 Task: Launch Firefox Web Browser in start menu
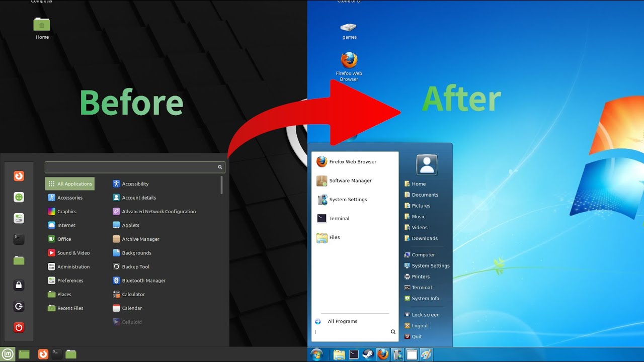pos(346,161)
